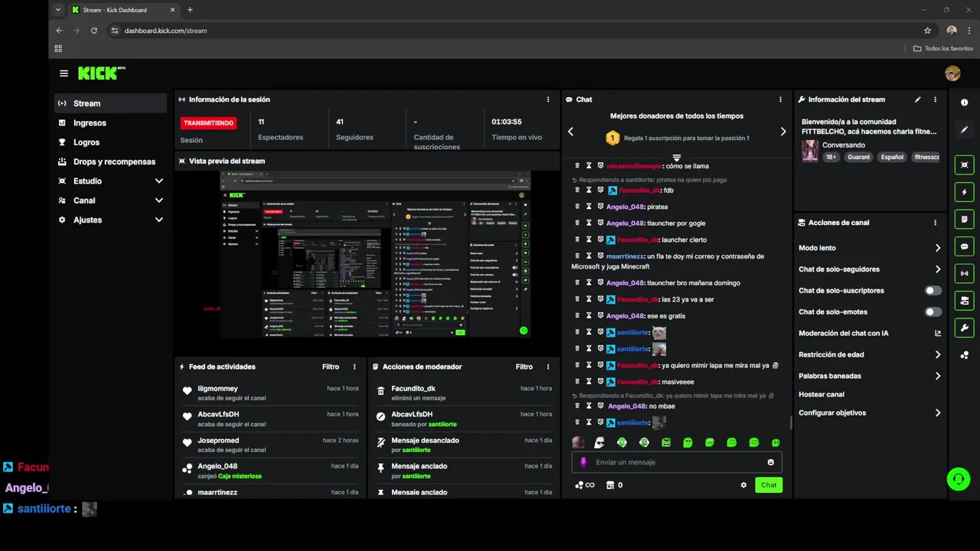The image size is (980, 551).
Task: Click the collapse handle above the chat messages
Action: click(676, 158)
